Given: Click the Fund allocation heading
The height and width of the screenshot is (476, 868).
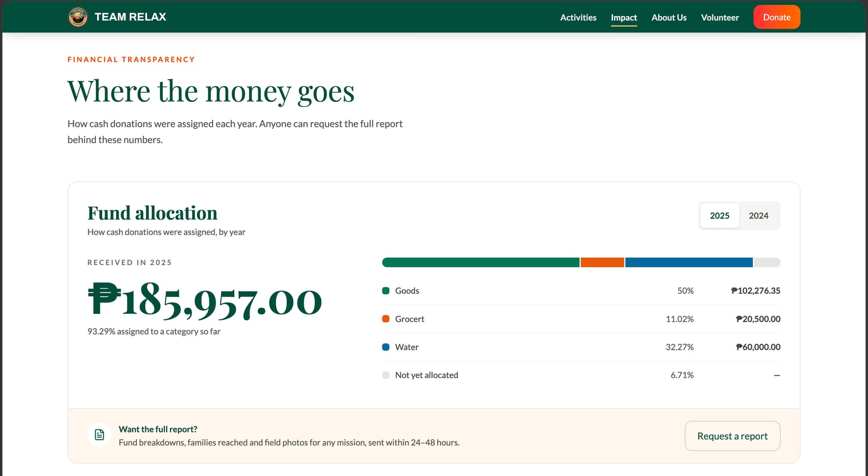Looking at the screenshot, I should pyautogui.click(x=152, y=213).
